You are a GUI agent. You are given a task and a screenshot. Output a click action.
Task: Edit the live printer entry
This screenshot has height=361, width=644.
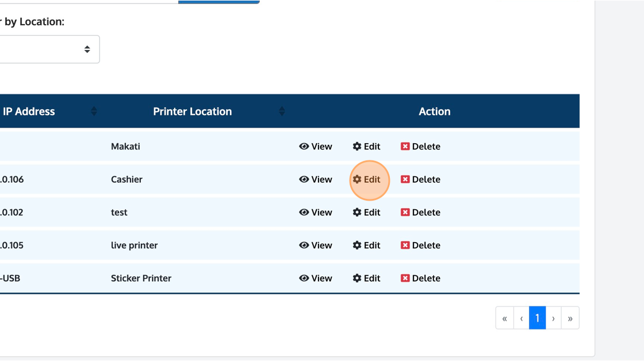click(366, 245)
